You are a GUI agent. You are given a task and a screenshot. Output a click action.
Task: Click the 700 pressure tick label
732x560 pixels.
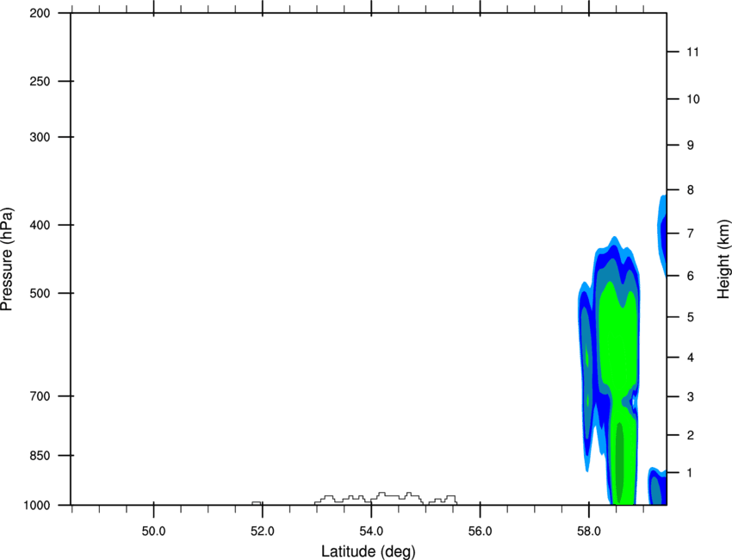40,396
